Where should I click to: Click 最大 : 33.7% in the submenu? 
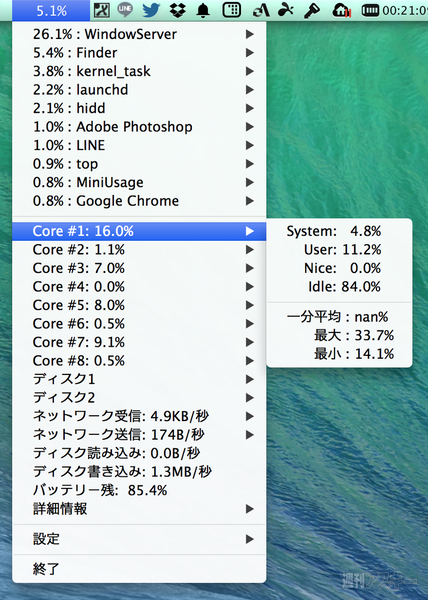339,336
